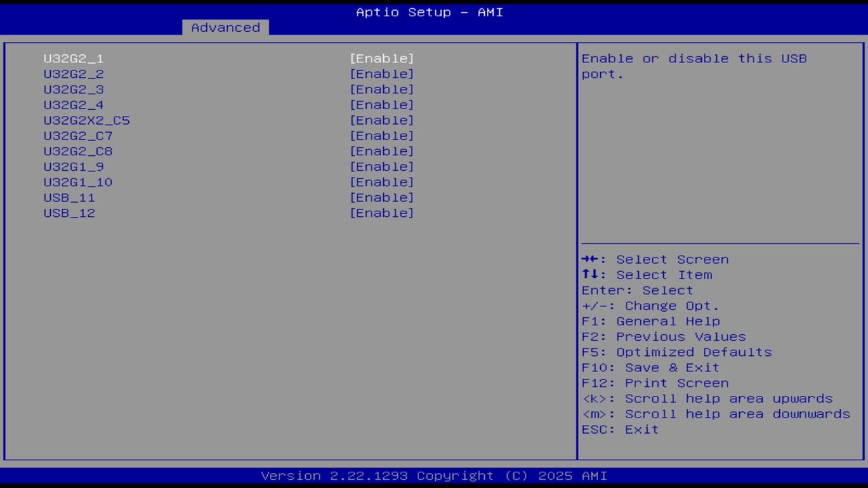Click the USB port help description text

694,66
